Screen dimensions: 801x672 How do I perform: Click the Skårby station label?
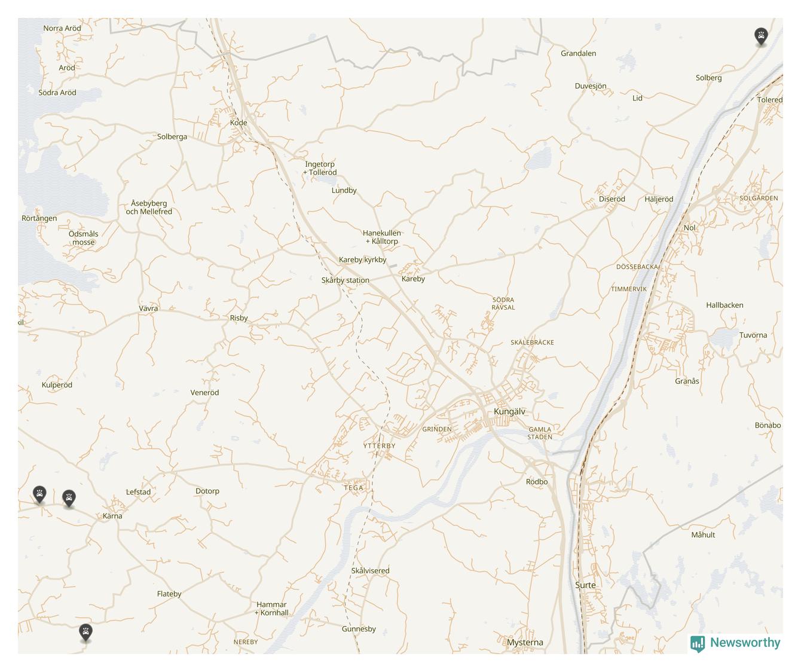coord(346,280)
